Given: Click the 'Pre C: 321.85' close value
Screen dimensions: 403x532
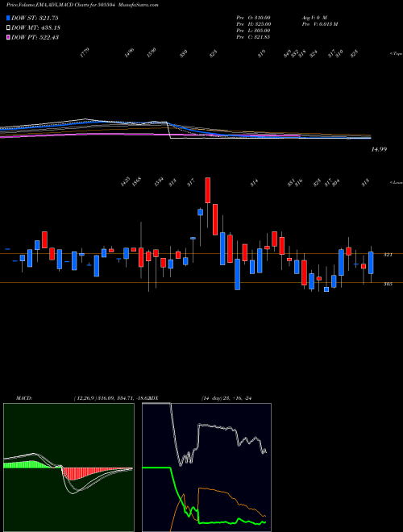Looking at the screenshot, I should pos(253,37).
